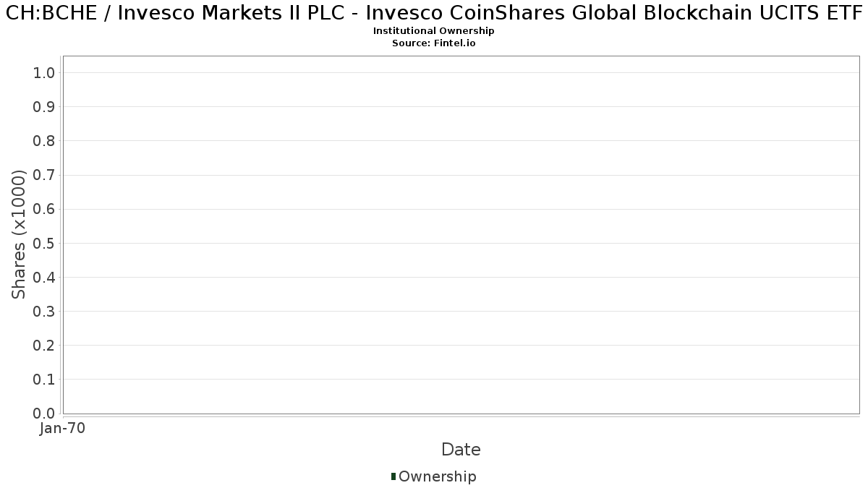Select the Jan-70 x-axis tick label
Image resolution: width=868 pixels, height=488 pixels.
pos(63,429)
